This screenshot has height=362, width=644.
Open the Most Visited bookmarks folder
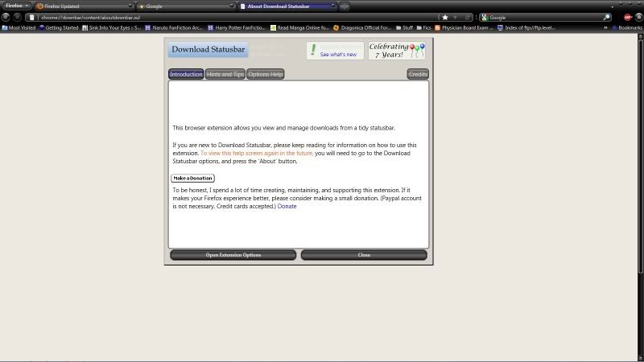19,27
